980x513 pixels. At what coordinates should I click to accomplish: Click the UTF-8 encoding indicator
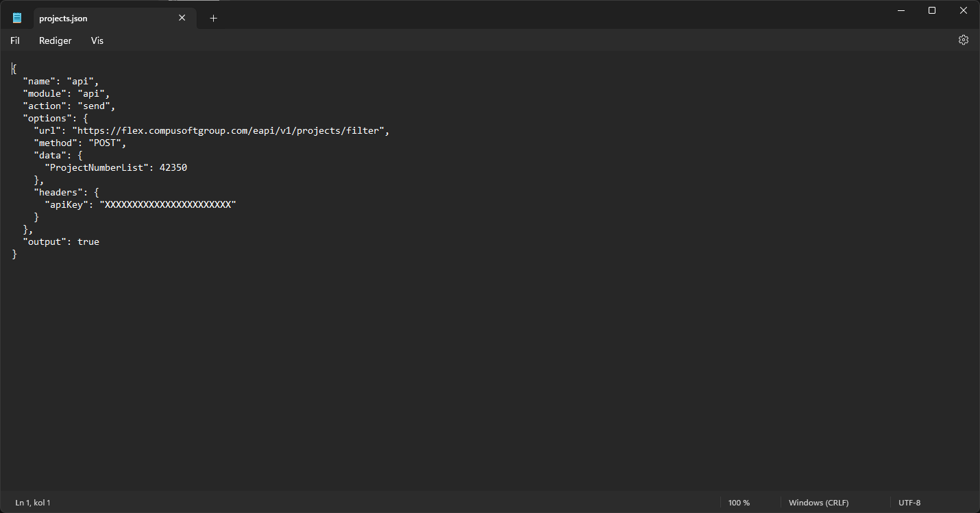pos(909,502)
